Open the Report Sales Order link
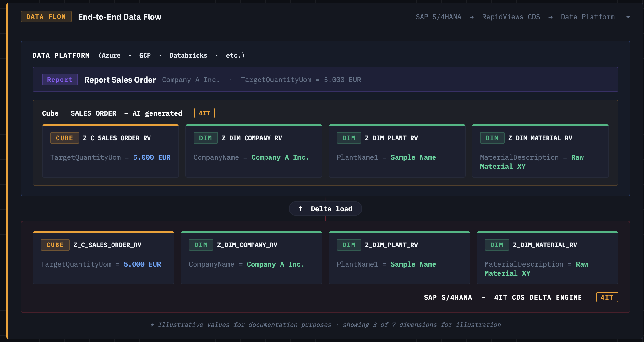 coord(120,80)
